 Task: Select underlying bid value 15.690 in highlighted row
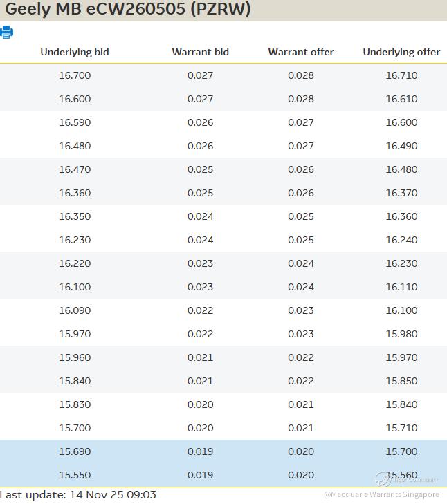point(75,451)
